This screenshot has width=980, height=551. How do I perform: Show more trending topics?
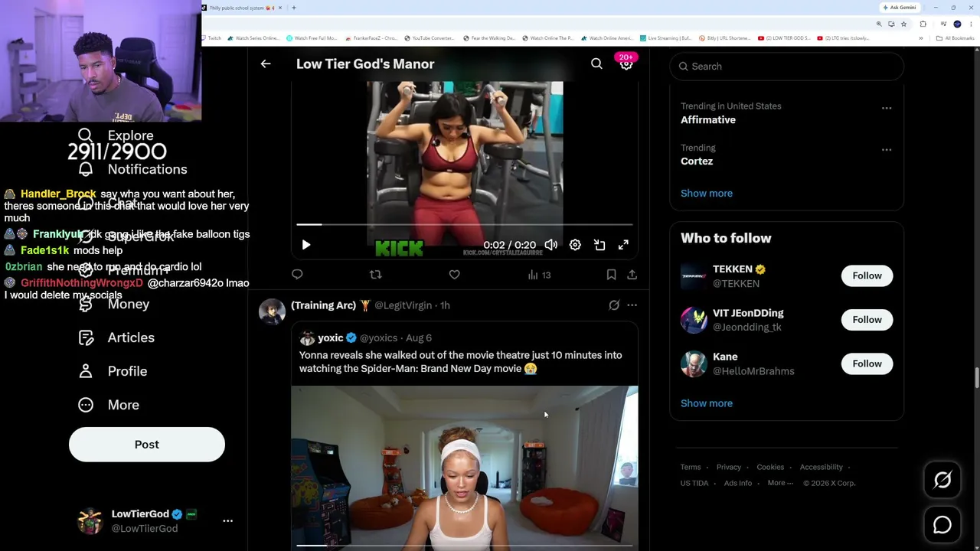click(x=707, y=194)
